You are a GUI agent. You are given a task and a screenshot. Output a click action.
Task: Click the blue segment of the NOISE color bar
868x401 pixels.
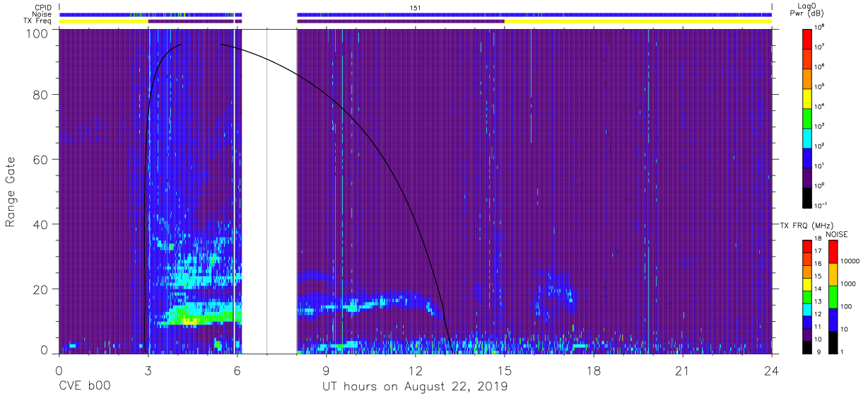(x=833, y=320)
